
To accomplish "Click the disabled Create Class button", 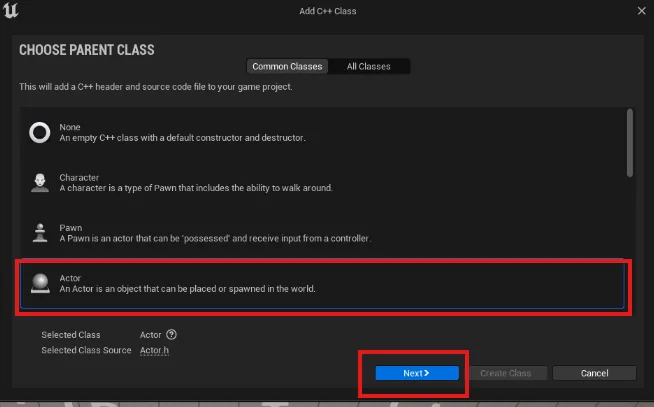I will 506,373.
